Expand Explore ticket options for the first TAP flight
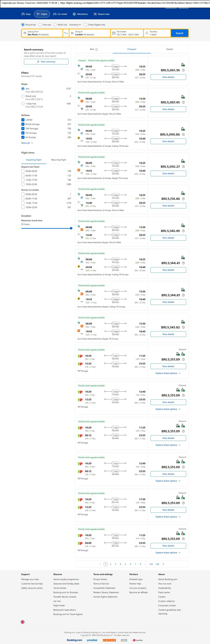Screen dimensions: 210x644 click(x=168, y=373)
